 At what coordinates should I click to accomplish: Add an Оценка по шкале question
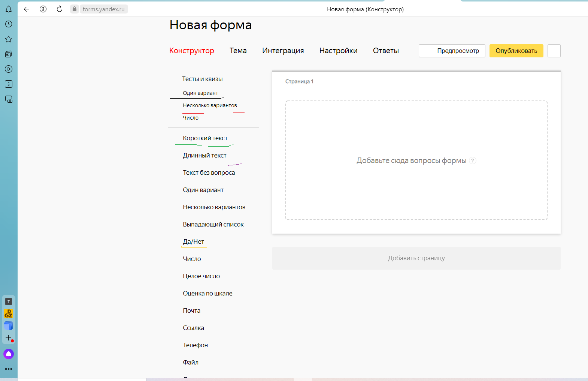coord(207,293)
